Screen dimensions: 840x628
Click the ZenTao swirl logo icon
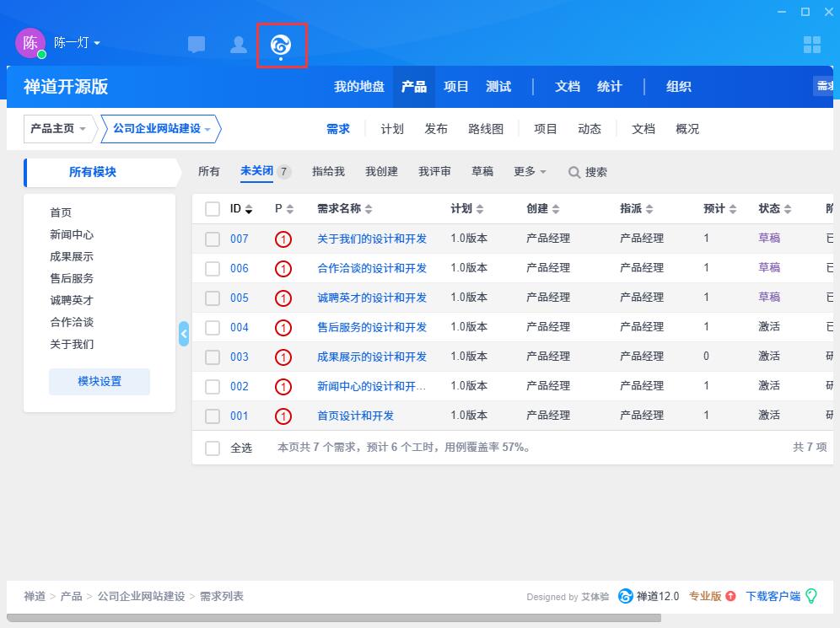281,45
